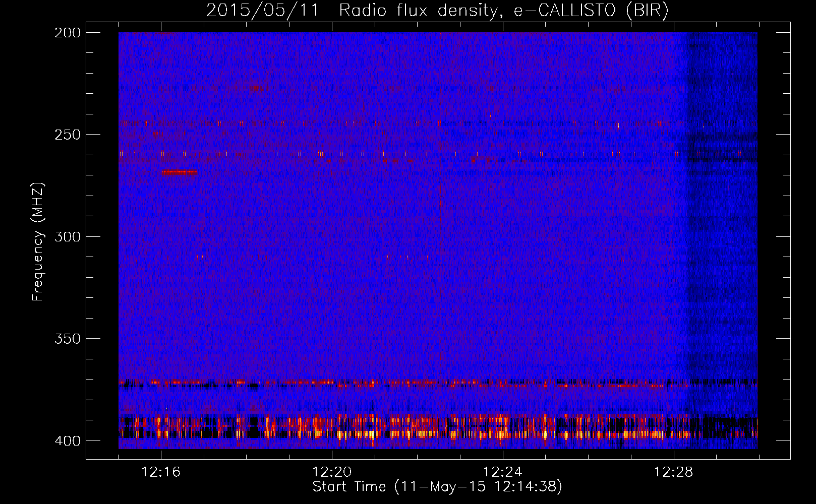
Task: Click the '12:28' time tick label
Action: click(x=674, y=472)
